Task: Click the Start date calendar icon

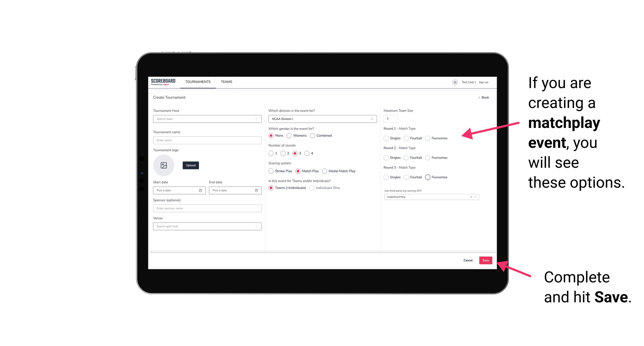Action: [200, 190]
